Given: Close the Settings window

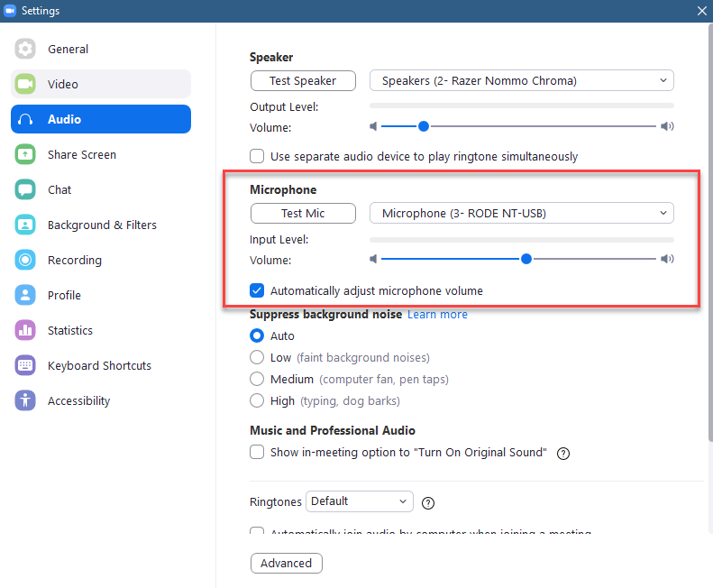Looking at the screenshot, I should point(701,11).
